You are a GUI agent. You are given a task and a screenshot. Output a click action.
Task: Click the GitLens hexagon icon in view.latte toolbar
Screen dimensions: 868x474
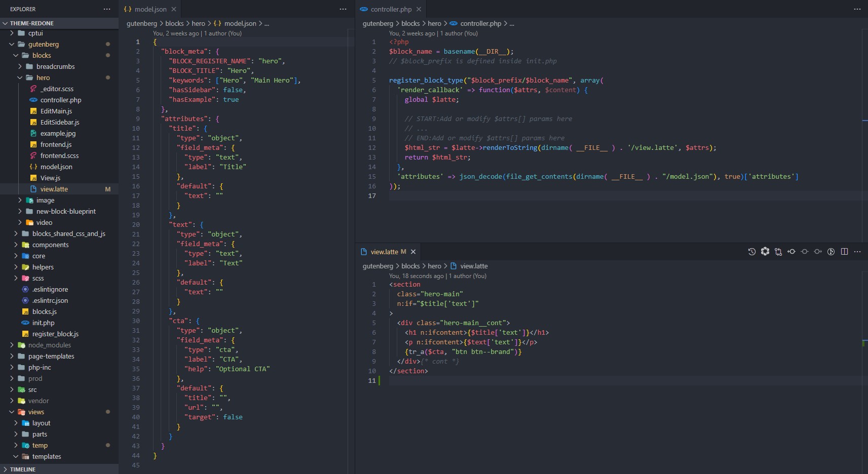(x=765, y=252)
